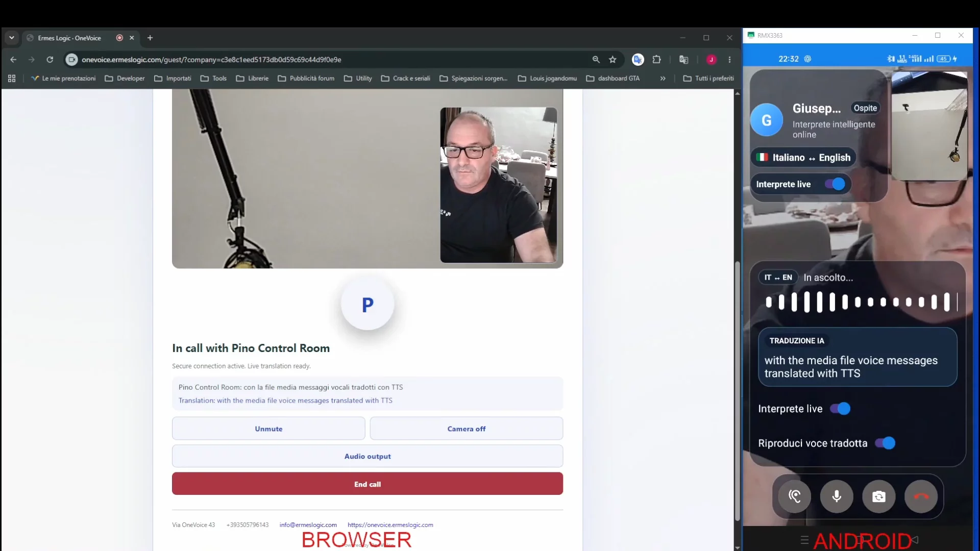Image resolution: width=980 pixels, height=551 pixels.
Task: Open Le mie prenotazioni bookmark
Action: [63, 79]
